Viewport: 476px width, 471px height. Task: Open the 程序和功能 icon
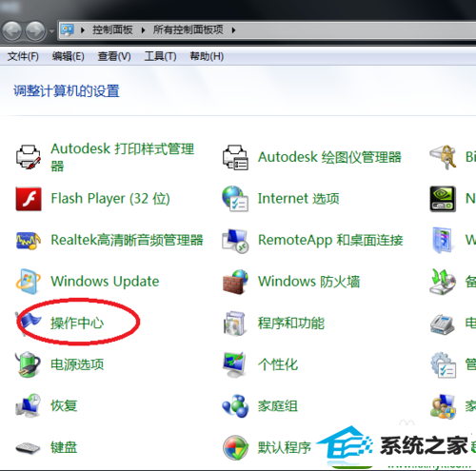pos(235,324)
